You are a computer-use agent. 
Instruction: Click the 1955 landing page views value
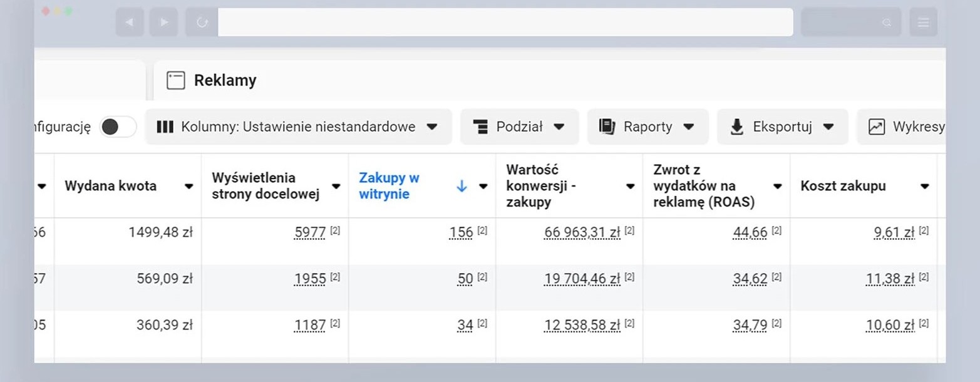[310, 279]
